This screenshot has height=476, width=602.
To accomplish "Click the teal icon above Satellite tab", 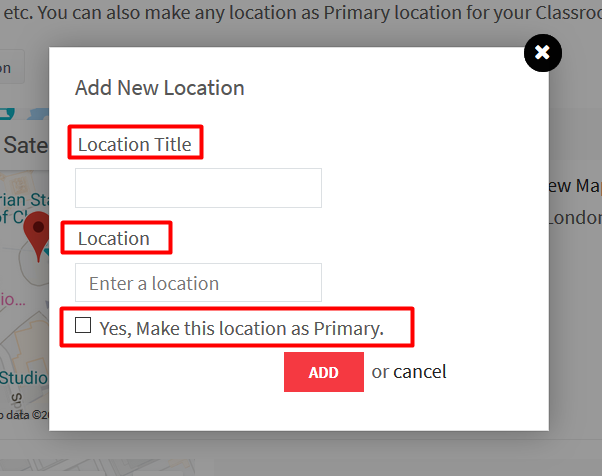I will pyautogui.click(x=7, y=114).
